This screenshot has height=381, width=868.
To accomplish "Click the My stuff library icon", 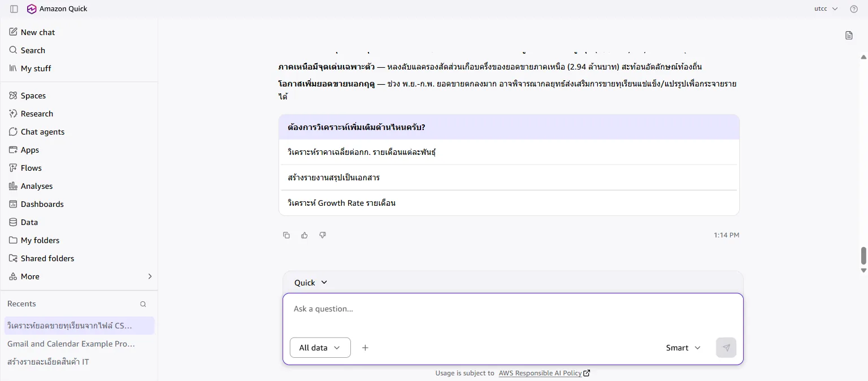I will [x=13, y=68].
